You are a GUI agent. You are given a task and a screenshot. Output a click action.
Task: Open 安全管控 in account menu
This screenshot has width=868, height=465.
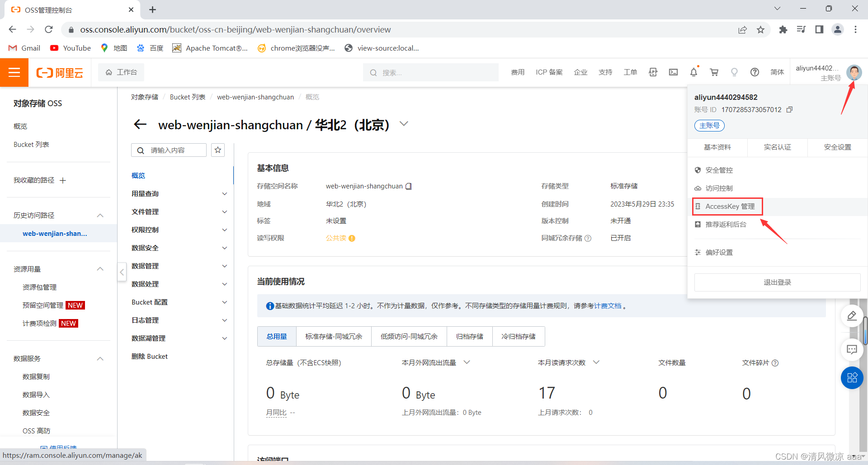pos(719,170)
